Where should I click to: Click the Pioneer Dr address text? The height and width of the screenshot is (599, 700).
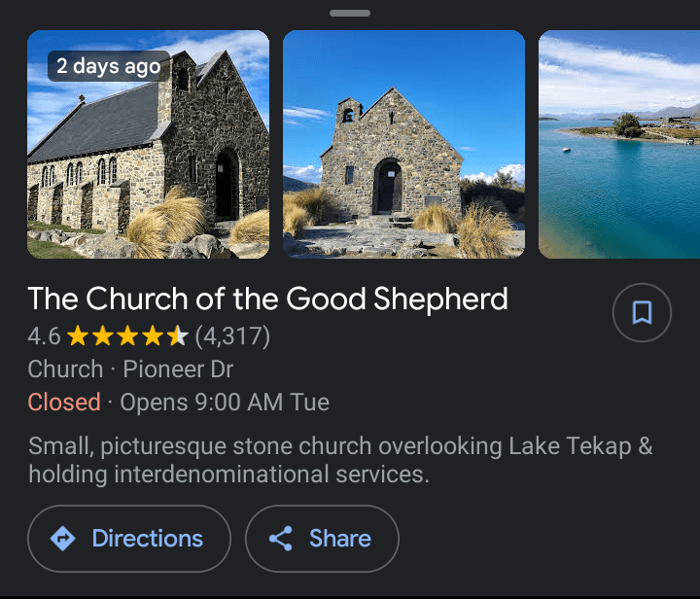pyautogui.click(x=177, y=370)
